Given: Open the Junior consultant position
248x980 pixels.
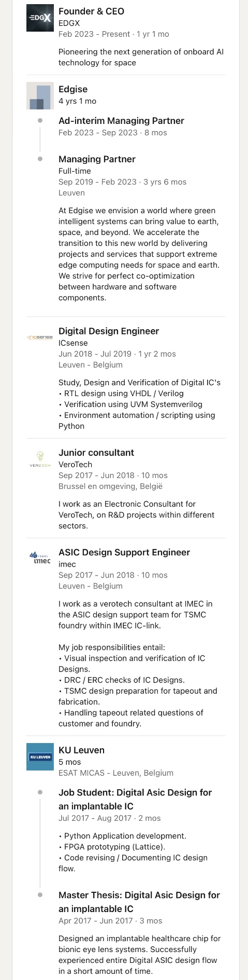Looking at the screenshot, I should point(96,453).
